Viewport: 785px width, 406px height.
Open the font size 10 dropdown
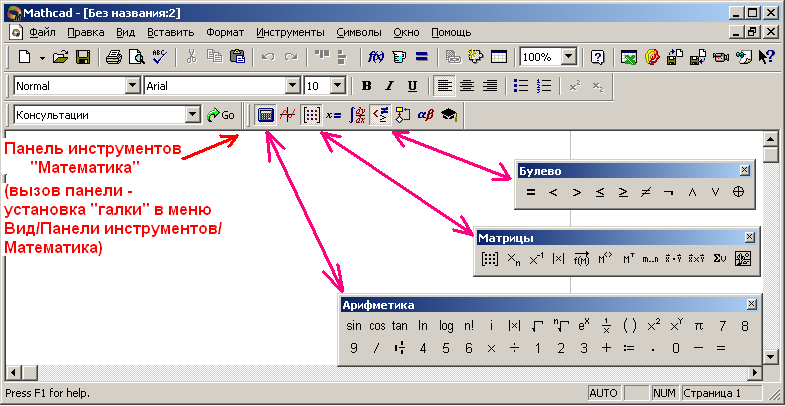coord(338,86)
